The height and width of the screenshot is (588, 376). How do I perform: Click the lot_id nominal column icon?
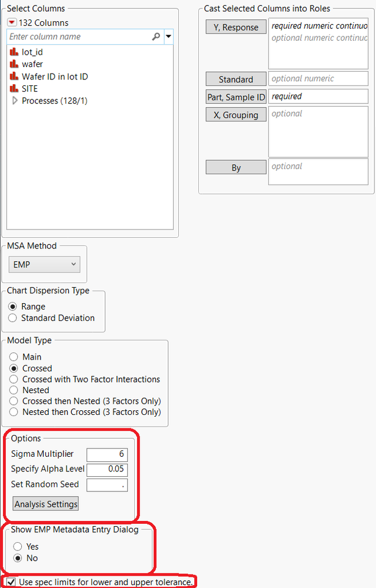click(14, 52)
